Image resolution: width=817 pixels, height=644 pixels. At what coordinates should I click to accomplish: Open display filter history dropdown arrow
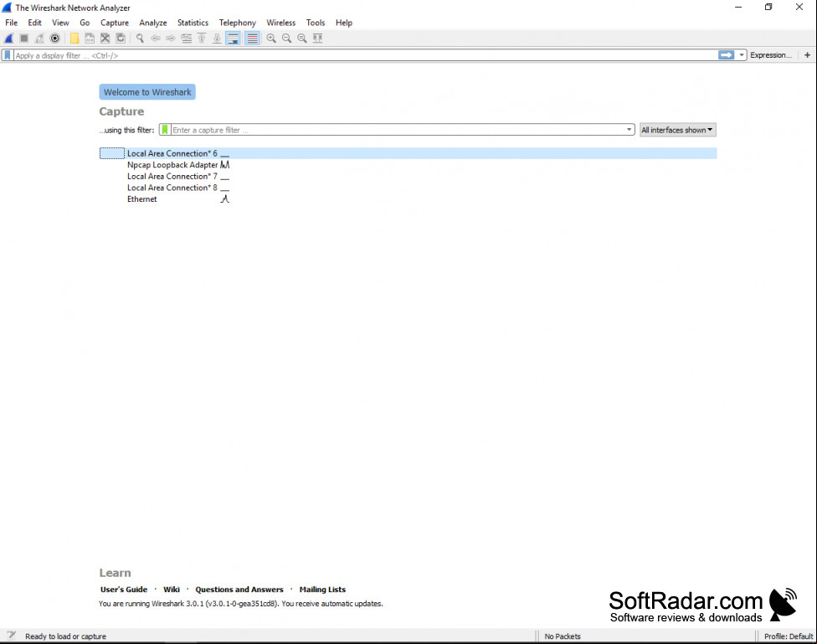click(x=742, y=55)
